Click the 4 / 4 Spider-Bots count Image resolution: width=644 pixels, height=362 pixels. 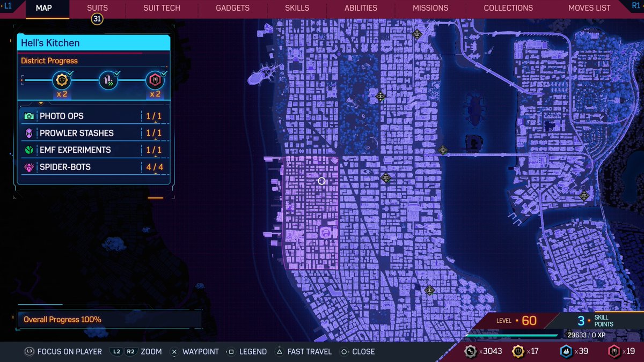[155, 167]
